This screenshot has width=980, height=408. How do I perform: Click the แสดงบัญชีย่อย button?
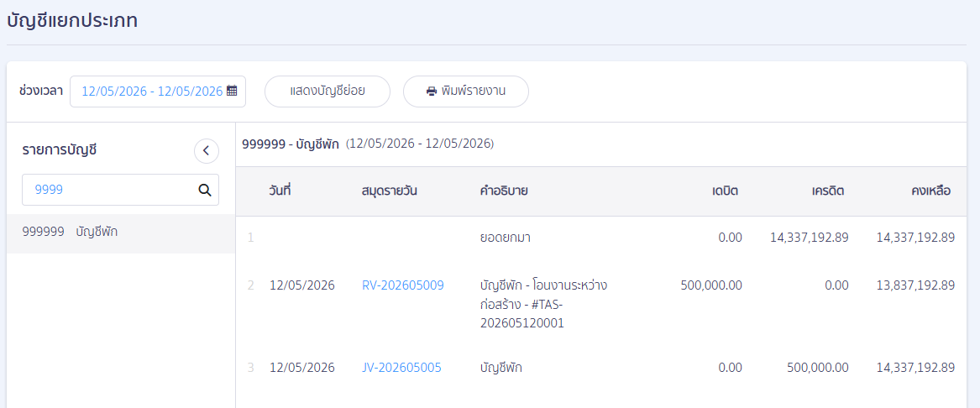328,92
